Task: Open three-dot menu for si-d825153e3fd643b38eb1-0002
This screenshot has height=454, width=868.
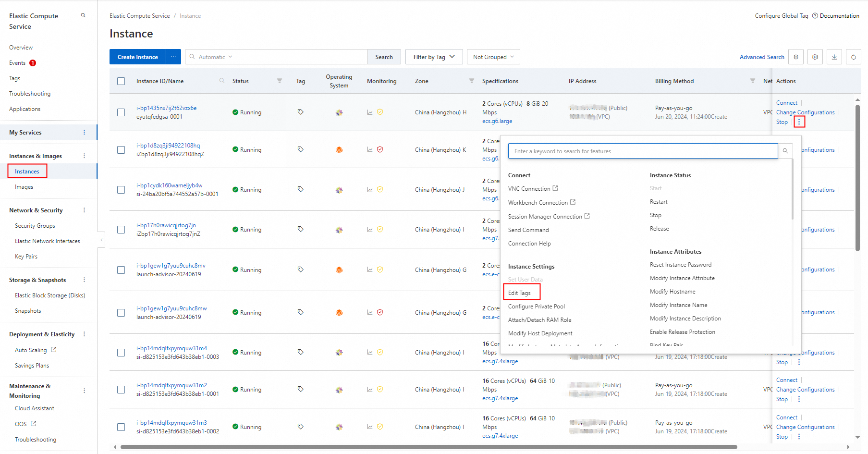Action: pos(799,437)
